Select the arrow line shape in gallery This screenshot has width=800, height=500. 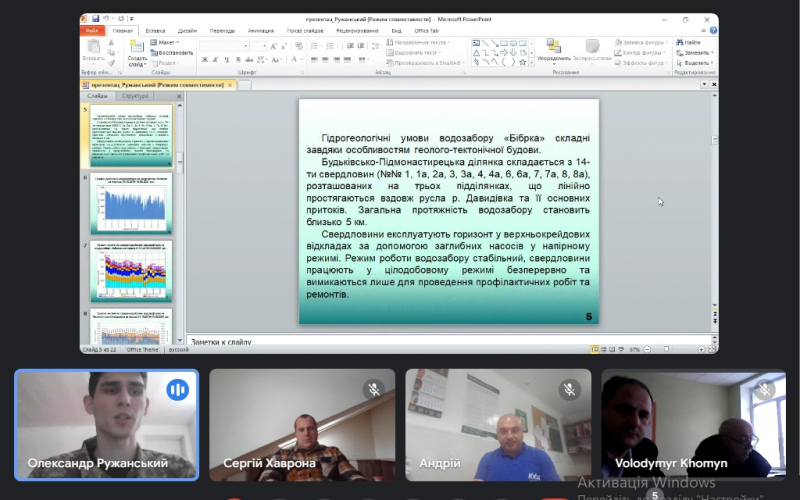point(494,43)
